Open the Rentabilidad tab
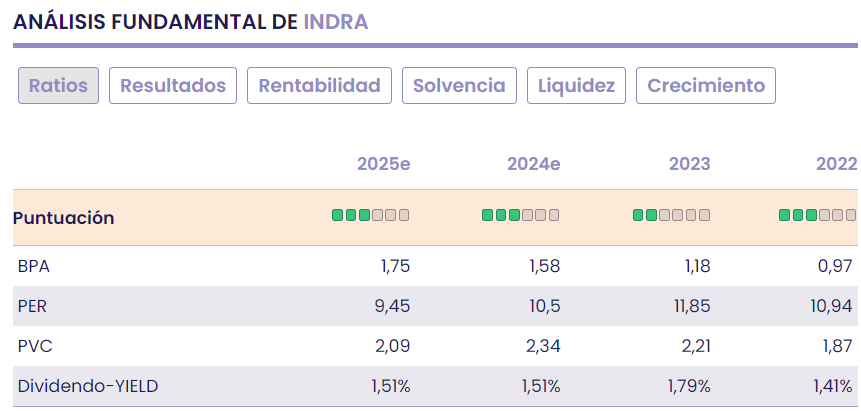Screen dimensions: 861x411 (319, 86)
